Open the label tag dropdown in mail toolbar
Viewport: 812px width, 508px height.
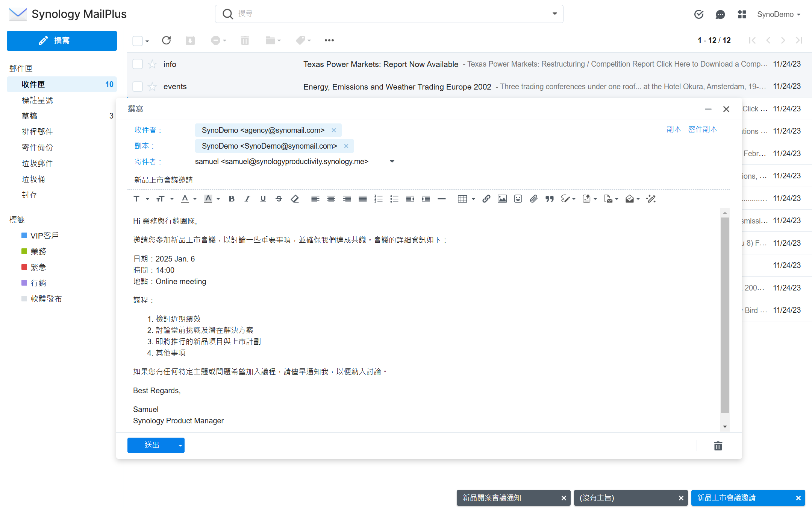point(303,40)
